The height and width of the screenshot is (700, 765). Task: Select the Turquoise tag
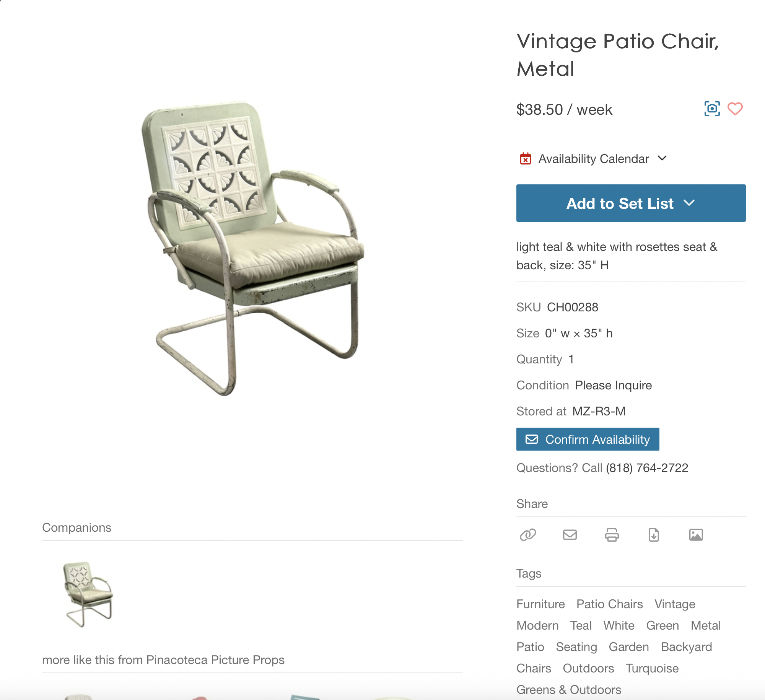[652, 668]
